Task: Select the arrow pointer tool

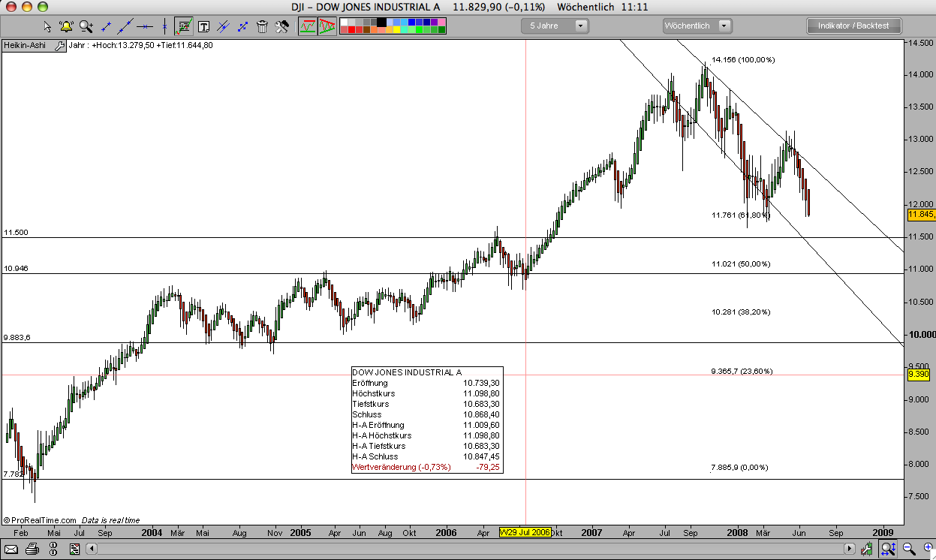Action: pos(48,26)
